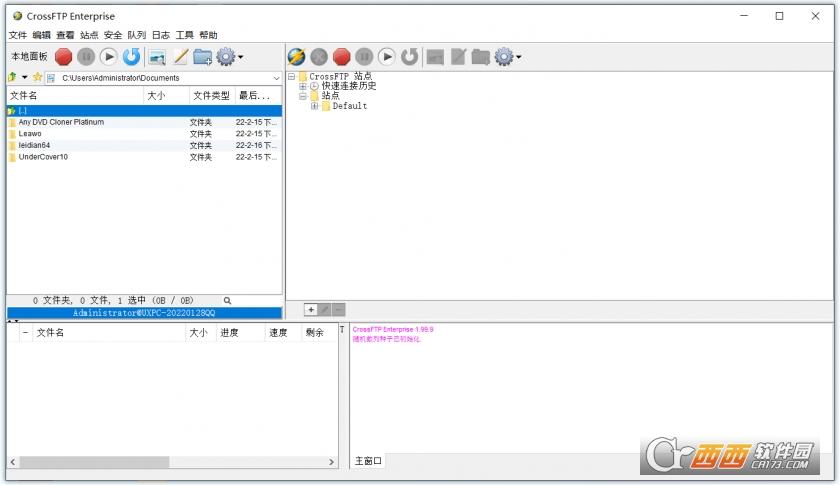Switch to the 主窗口 log tab
Screen dimensions: 840x485
[368, 461]
